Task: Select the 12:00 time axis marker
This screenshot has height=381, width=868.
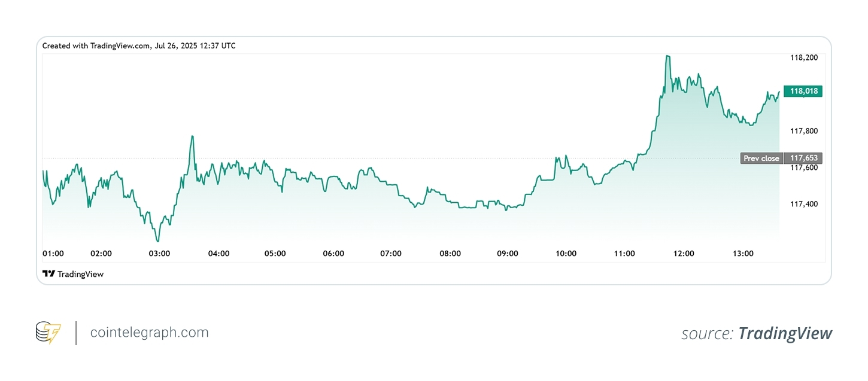Action: (684, 254)
